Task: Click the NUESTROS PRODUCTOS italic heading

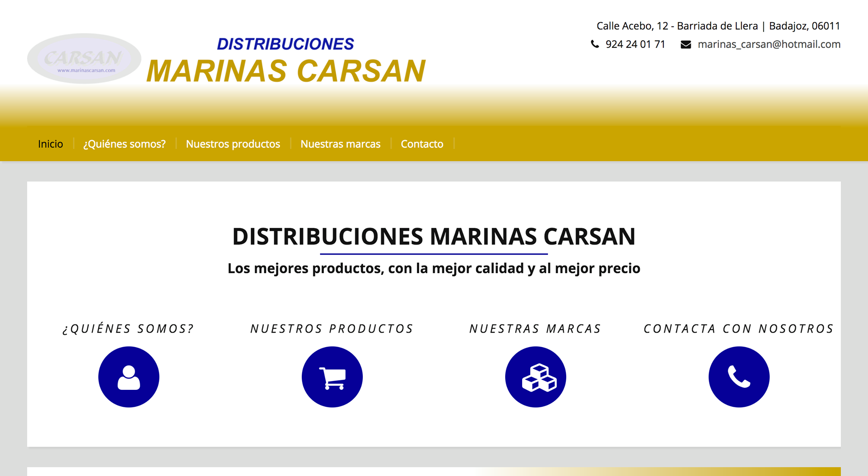Action: pyautogui.click(x=332, y=329)
